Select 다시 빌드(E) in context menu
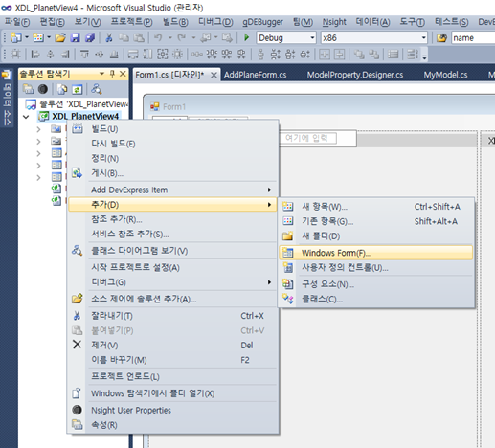This screenshot has height=448, width=495. point(172,144)
